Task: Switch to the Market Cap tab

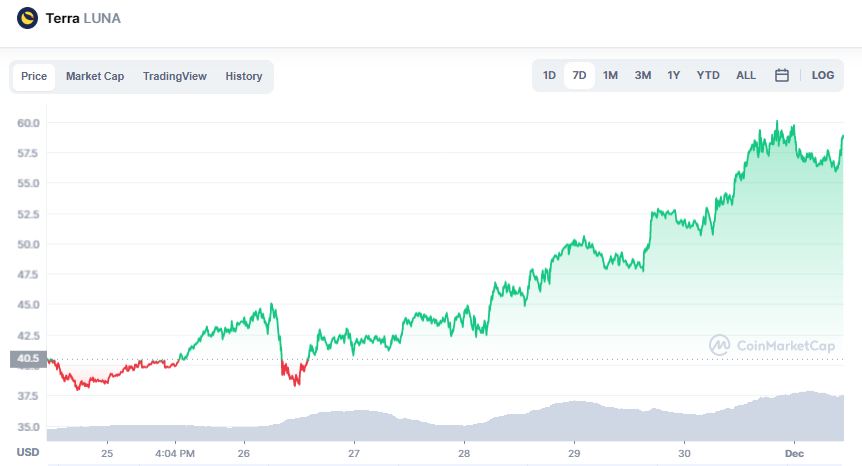Action: pyautogui.click(x=95, y=76)
